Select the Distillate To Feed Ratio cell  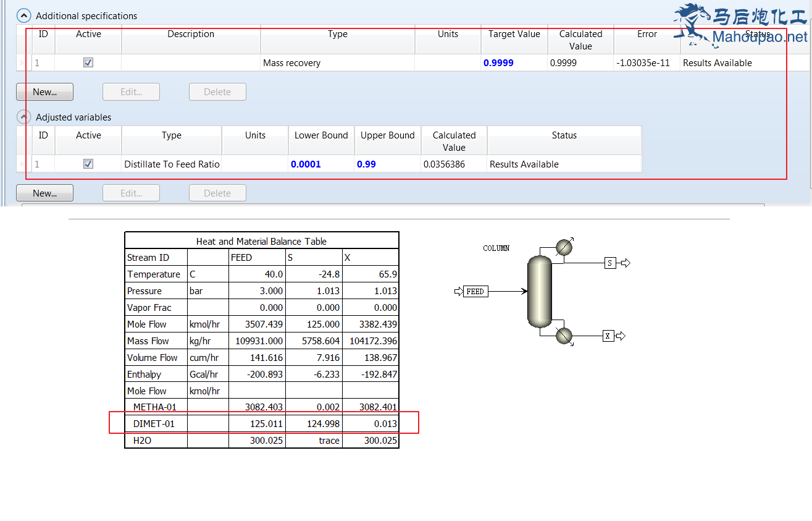[172, 164]
